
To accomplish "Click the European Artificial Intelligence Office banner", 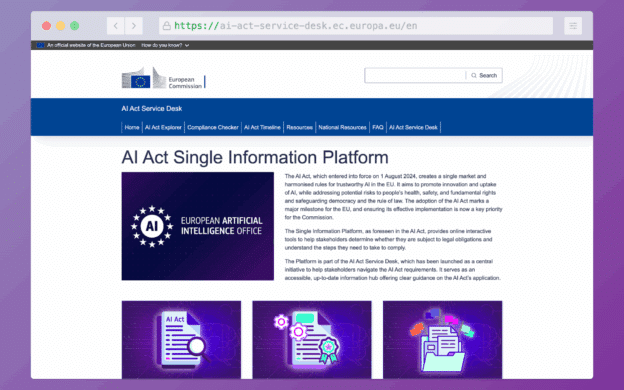I will click(198, 226).
